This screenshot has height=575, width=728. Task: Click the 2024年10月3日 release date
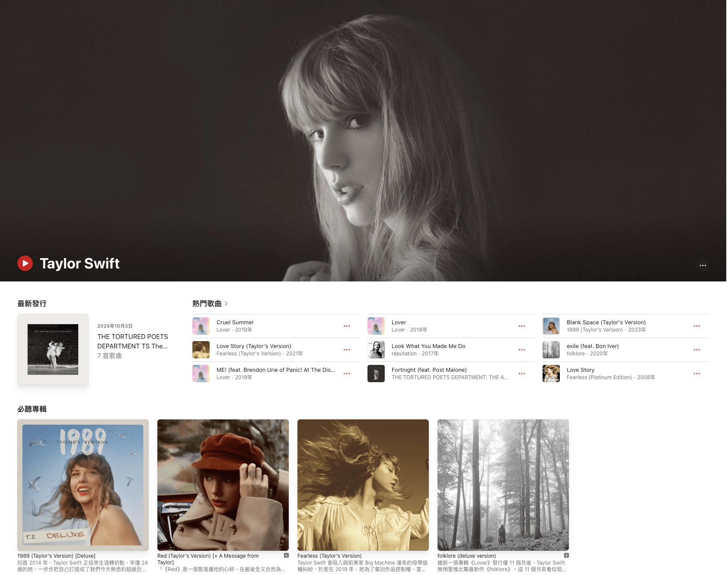(115, 326)
